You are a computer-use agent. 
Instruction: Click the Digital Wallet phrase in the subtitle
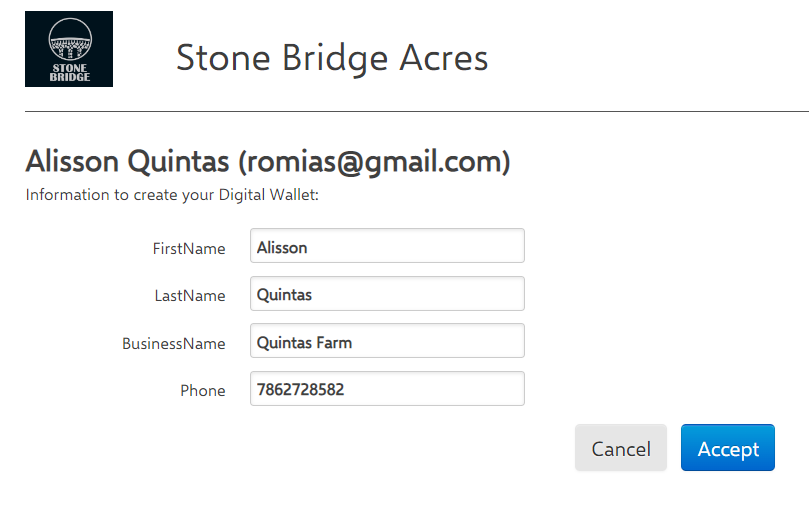tap(266, 195)
